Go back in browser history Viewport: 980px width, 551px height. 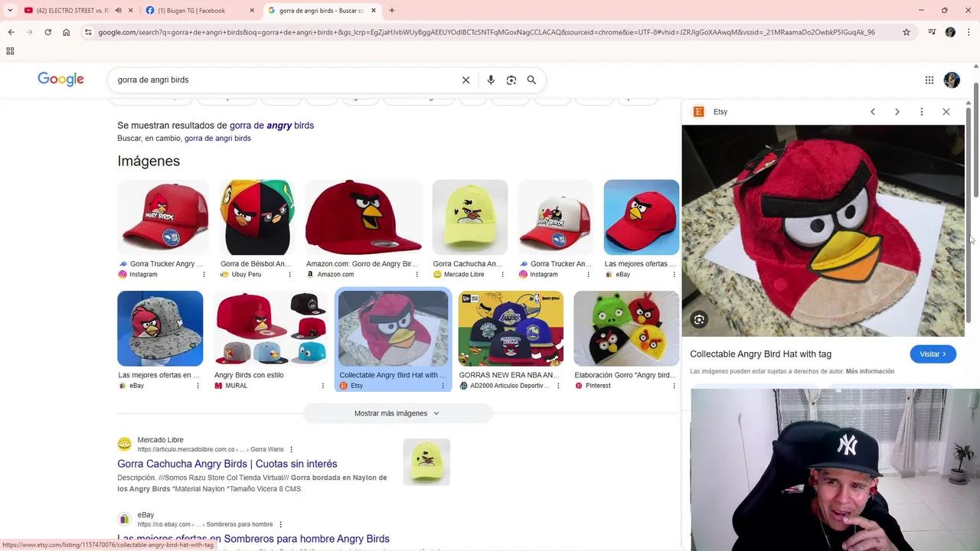pos(11,32)
